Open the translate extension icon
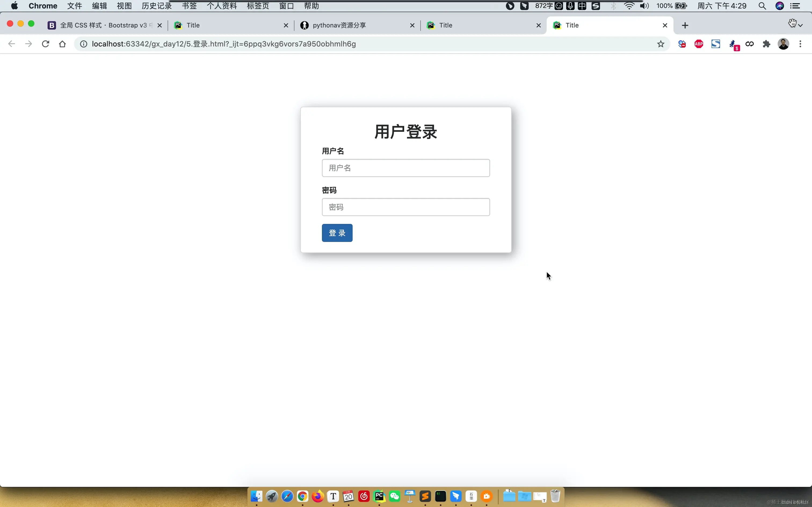Viewport: 812px width, 507px height. (x=734, y=43)
